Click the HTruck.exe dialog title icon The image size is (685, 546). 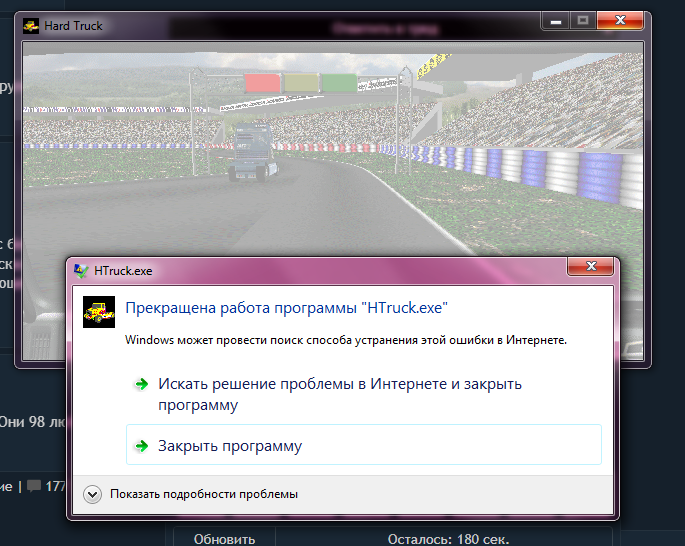point(81,271)
